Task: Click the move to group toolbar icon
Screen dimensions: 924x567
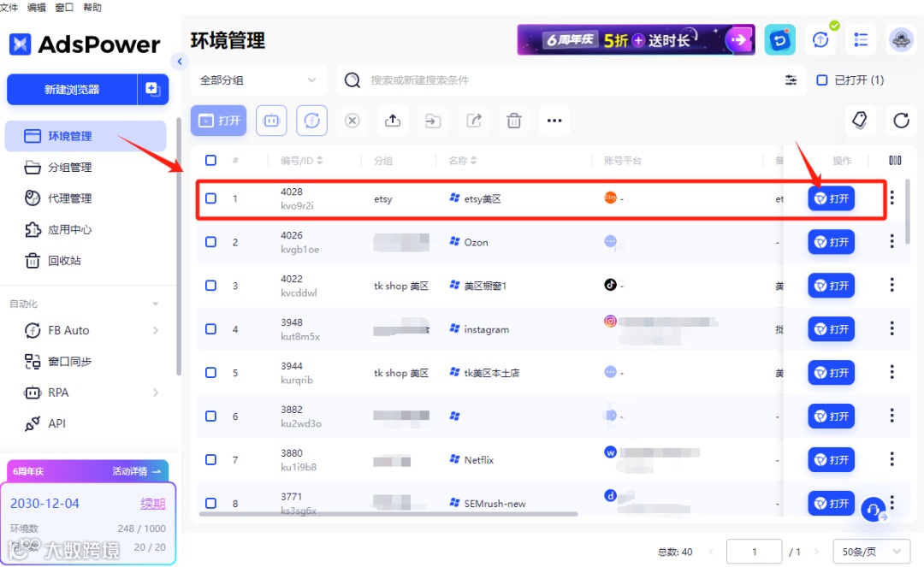Action: coord(433,121)
